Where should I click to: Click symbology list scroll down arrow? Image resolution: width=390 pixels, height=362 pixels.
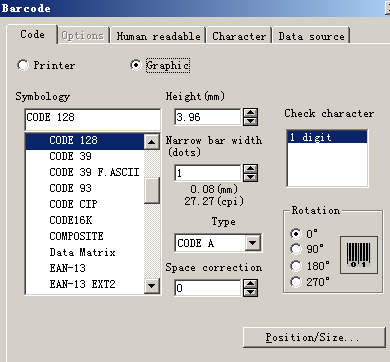152,286
